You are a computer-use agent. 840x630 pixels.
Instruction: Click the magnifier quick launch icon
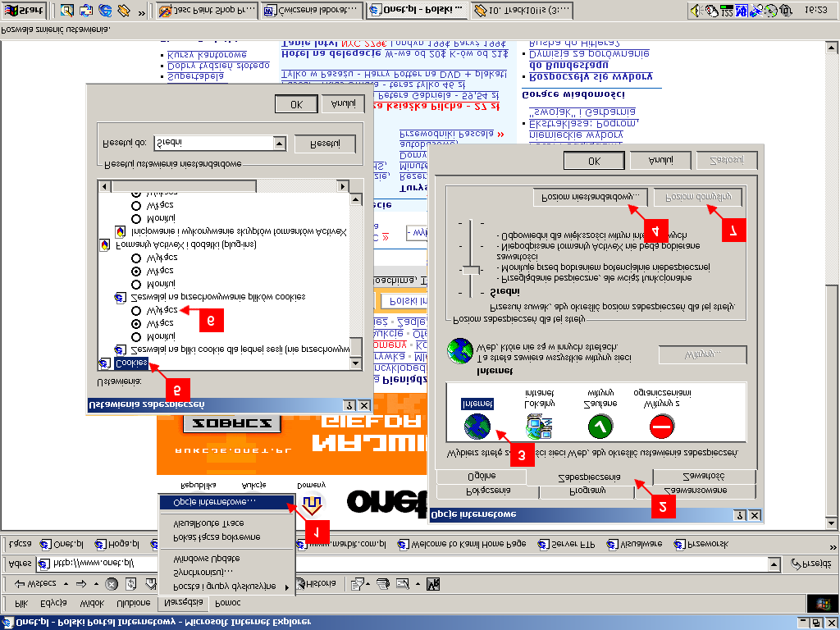tap(67, 10)
